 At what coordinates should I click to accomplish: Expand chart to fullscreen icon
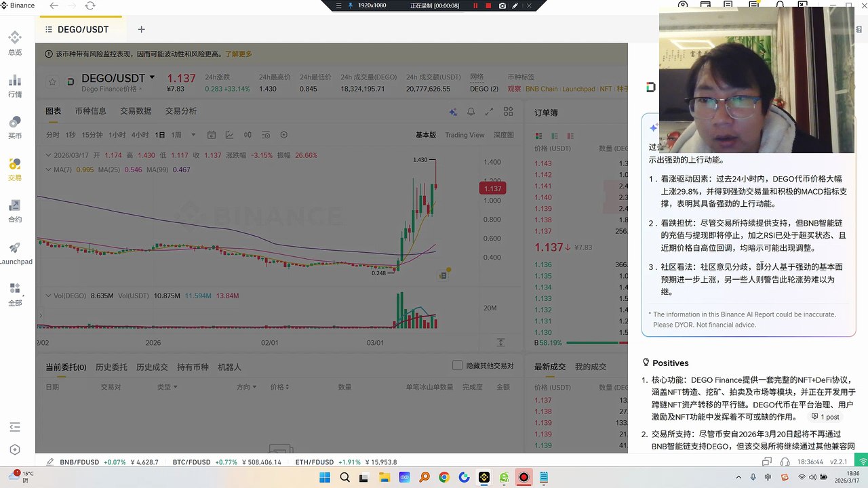tap(489, 112)
